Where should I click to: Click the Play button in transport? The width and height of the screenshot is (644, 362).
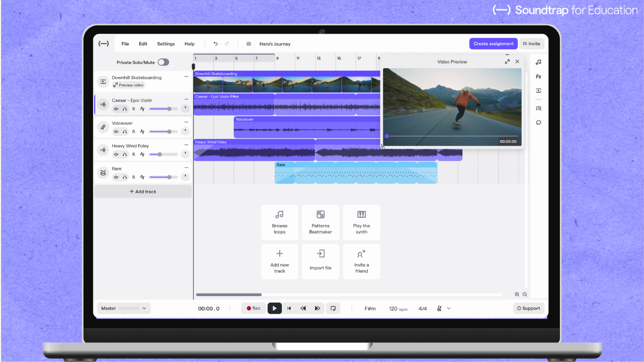coord(274,308)
